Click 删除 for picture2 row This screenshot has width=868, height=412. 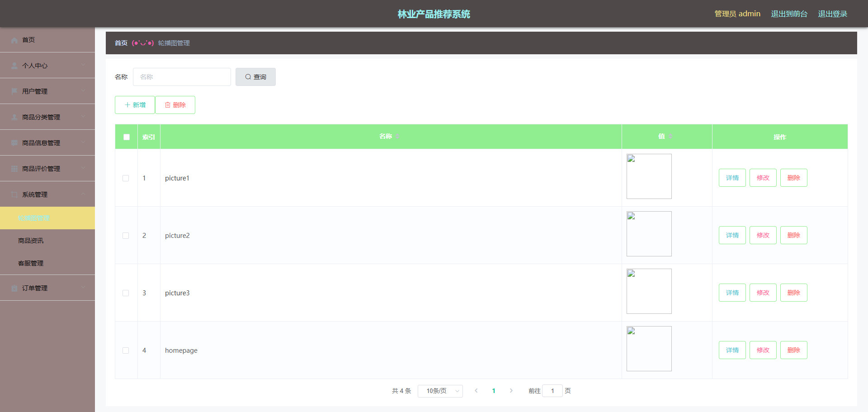click(x=794, y=235)
